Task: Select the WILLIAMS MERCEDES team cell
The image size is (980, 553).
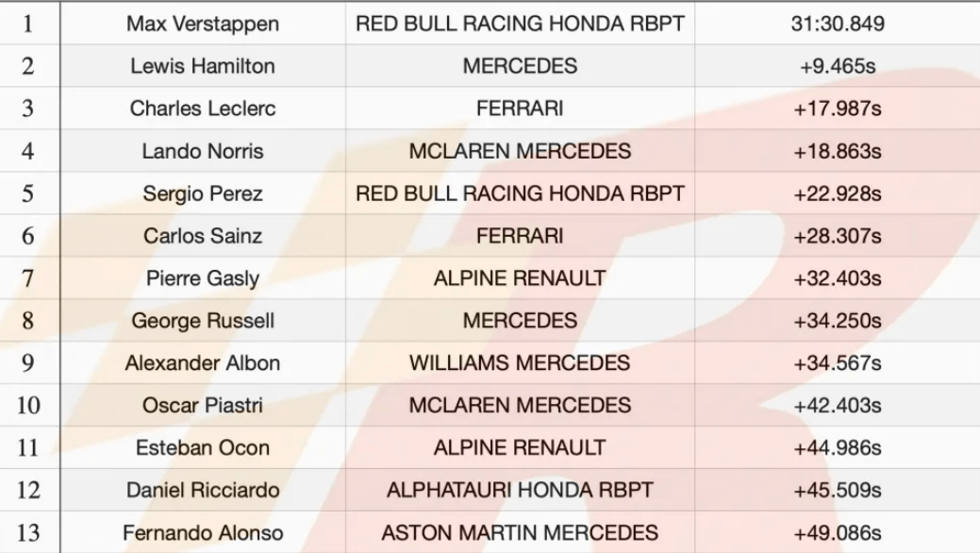Action: 520,362
